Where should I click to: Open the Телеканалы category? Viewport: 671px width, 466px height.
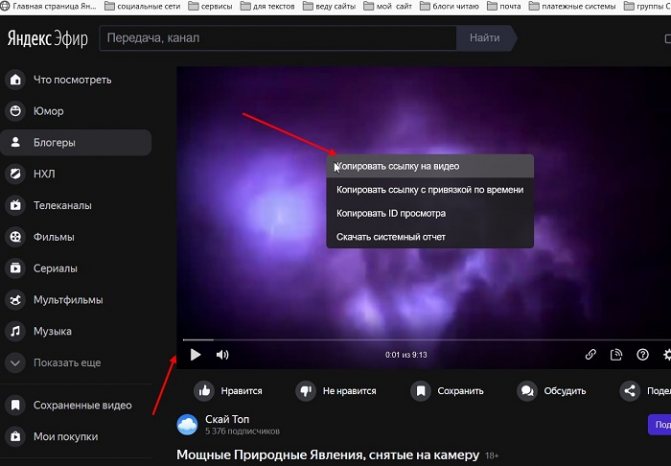click(x=62, y=205)
